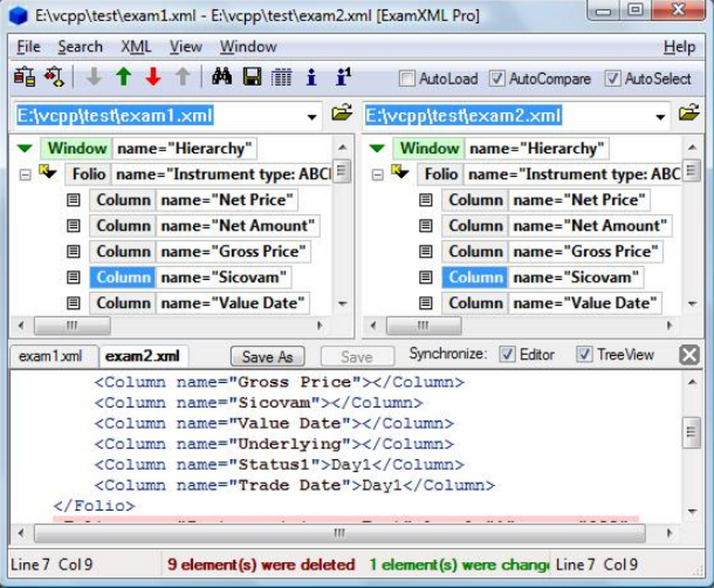Open folder icon beside exam1.xml path
The width and height of the screenshot is (714, 588).
click(x=342, y=113)
